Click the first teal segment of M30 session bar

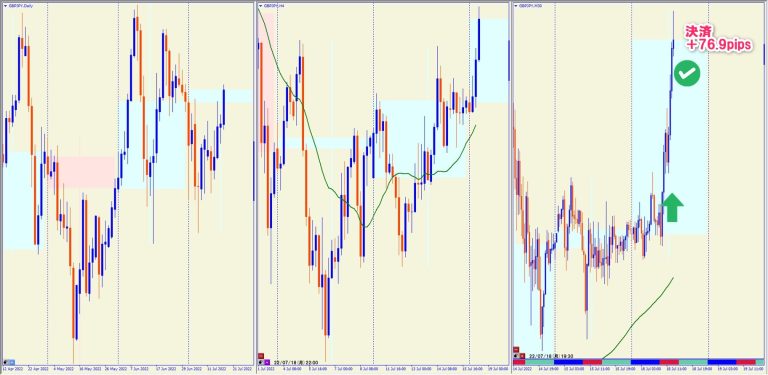pyautogui.click(x=540, y=362)
